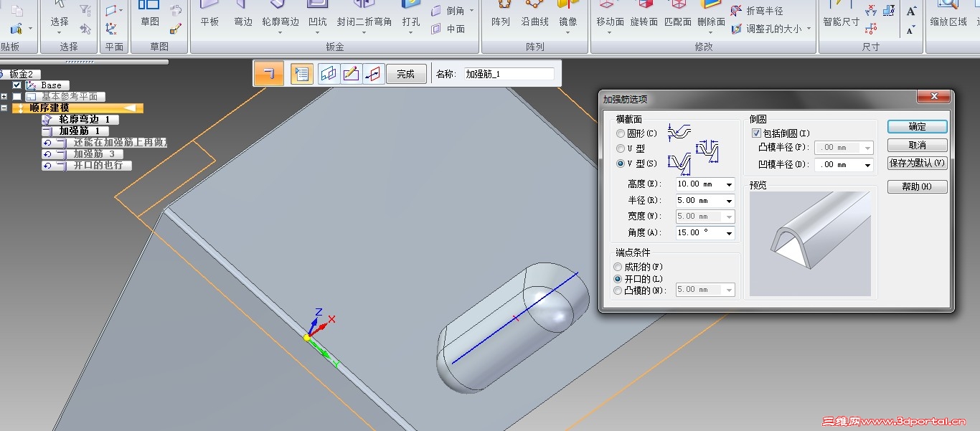
Task: Click the 名称 name input field
Action: coord(508,74)
